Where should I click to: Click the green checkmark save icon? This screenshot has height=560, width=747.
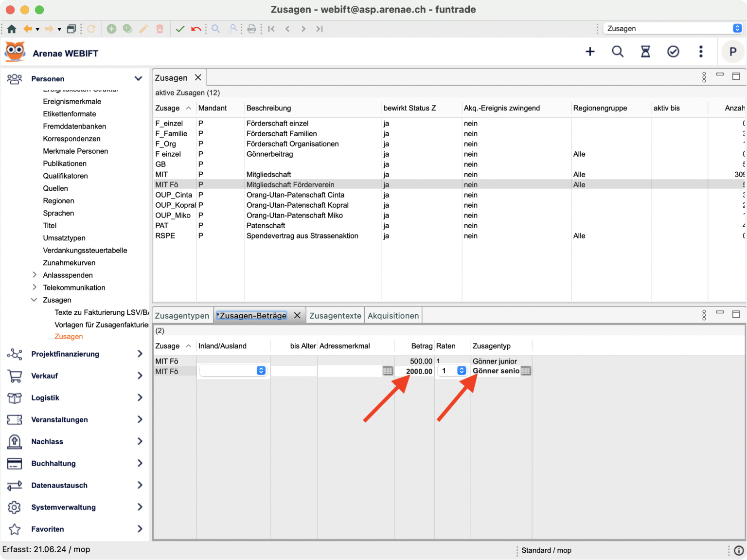pyautogui.click(x=180, y=29)
